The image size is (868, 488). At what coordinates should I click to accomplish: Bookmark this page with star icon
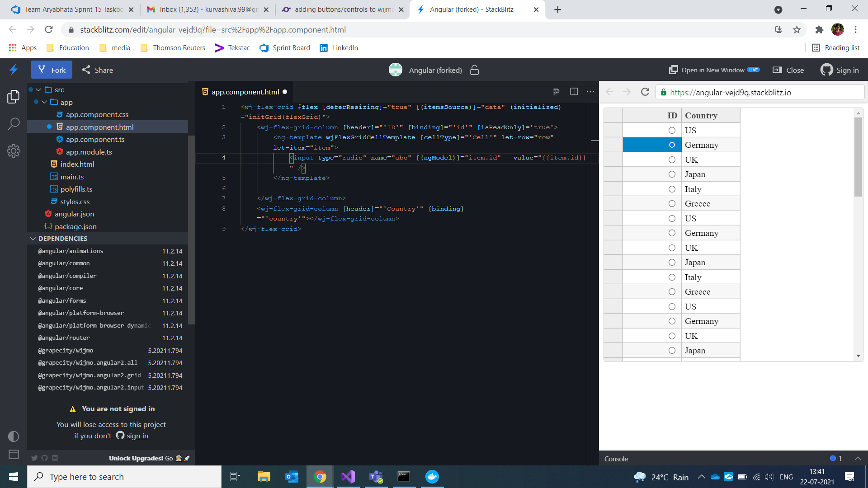(797, 30)
